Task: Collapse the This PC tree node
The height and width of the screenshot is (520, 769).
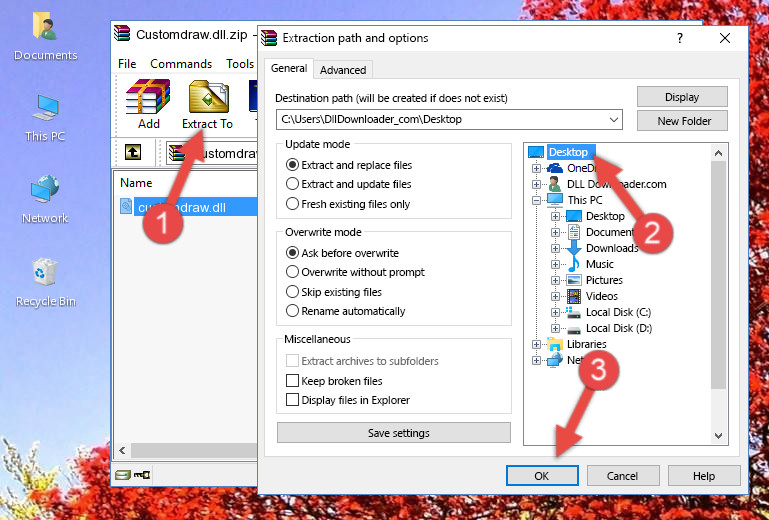Action: pos(536,200)
